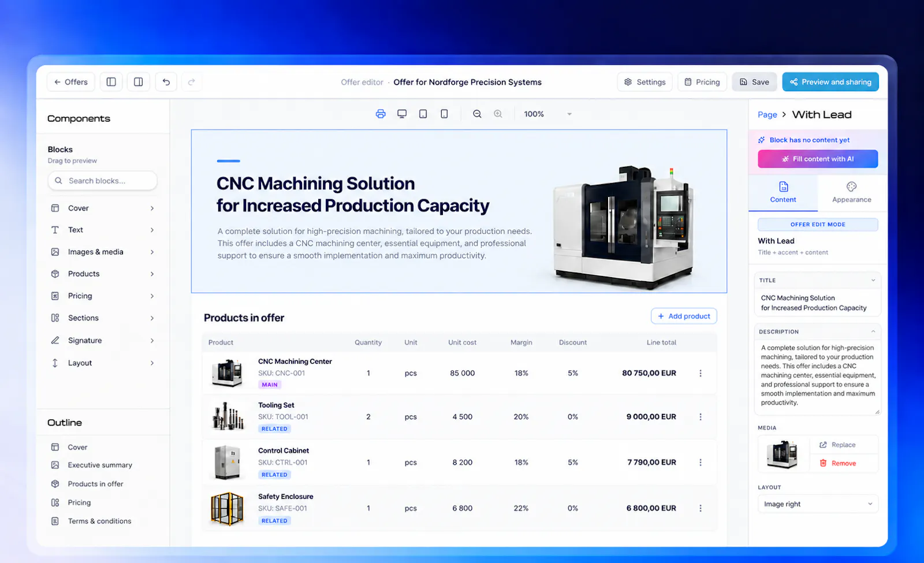Click the Search blocks input field

coord(103,181)
